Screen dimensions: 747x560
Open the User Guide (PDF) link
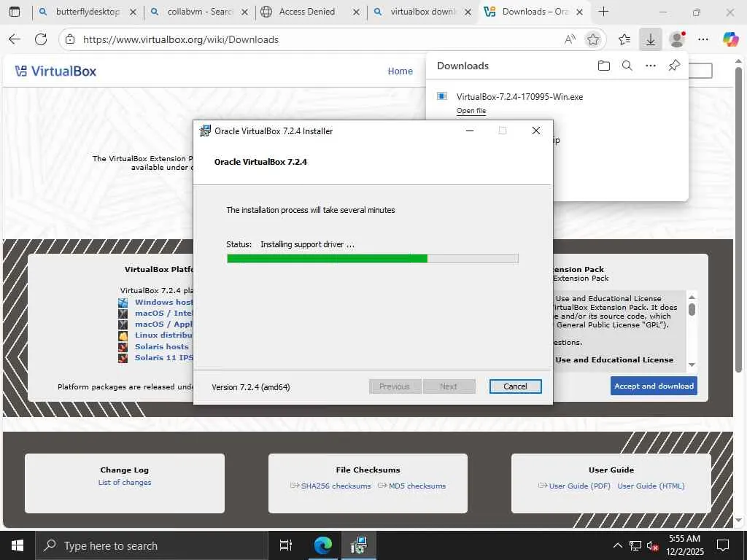coord(580,486)
